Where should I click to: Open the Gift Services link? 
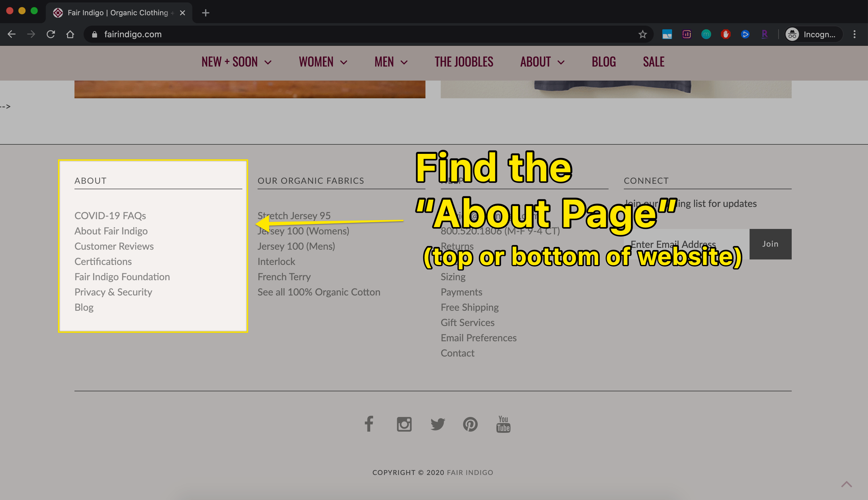click(468, 322)
